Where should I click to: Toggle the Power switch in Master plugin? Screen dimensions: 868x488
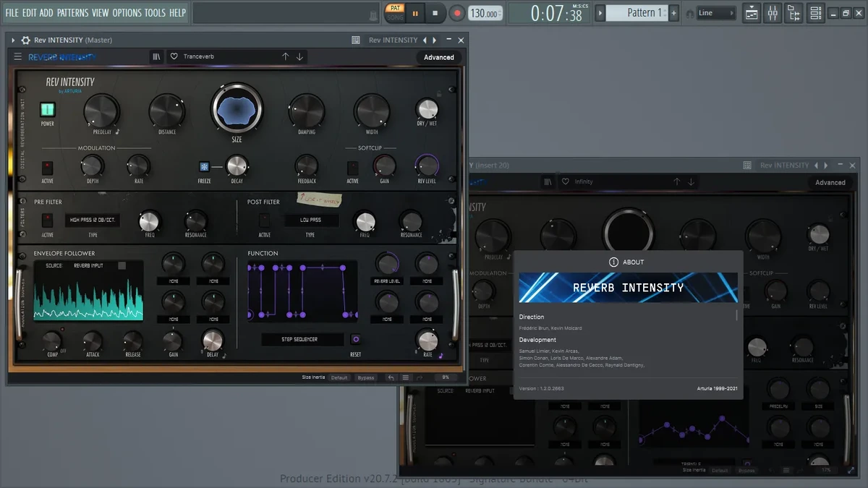[47, 110]
